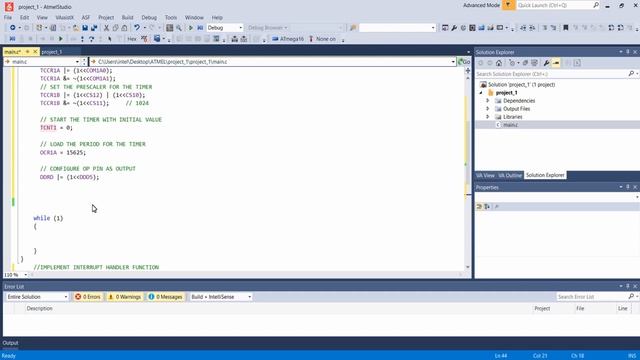
Task: Click Show All Files icon in Solution Explorer
Action: [x=534, y=63]
